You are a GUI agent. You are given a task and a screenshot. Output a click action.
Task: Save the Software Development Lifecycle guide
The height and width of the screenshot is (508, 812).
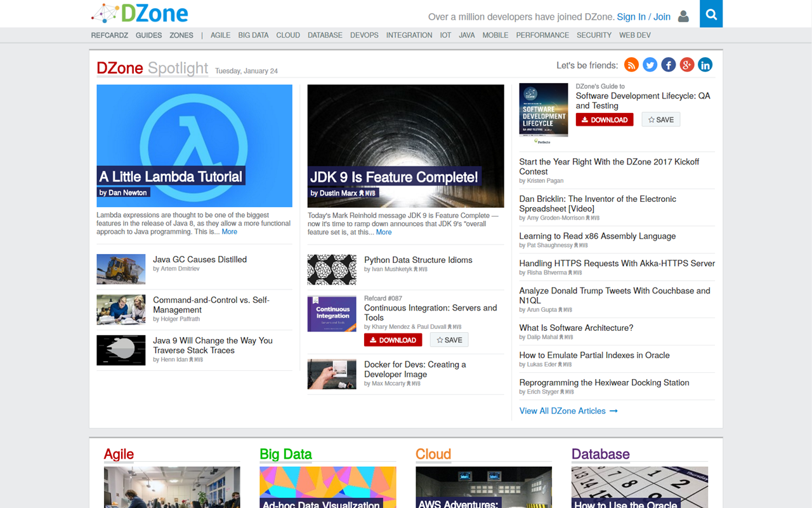pyautogui.click(x=661, y=120)
